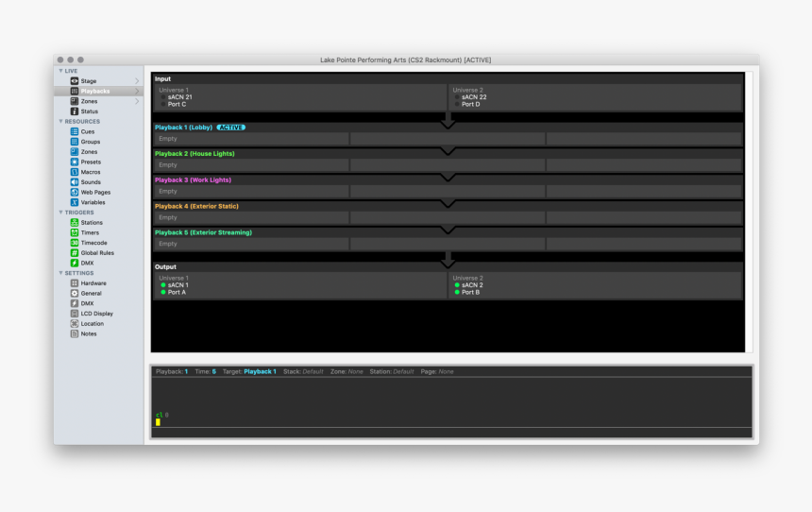Expand the live Zones row chevron

[x=137, y=101]
